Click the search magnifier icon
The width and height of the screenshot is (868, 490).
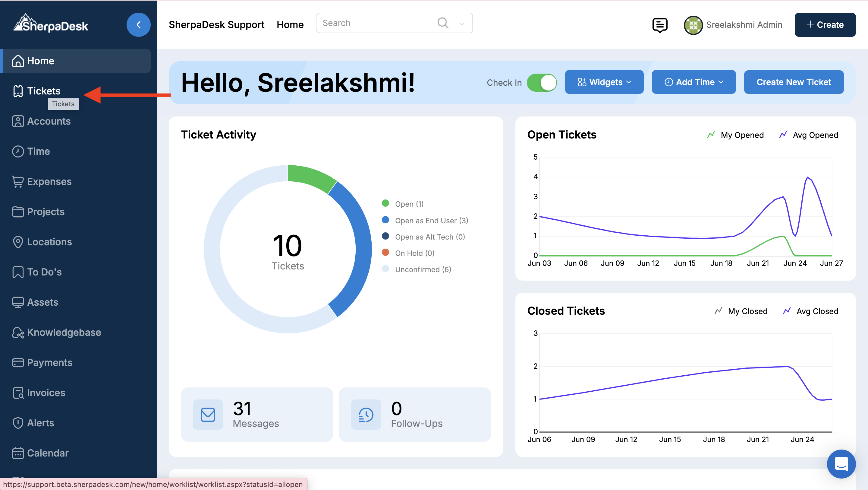point(443,23)
